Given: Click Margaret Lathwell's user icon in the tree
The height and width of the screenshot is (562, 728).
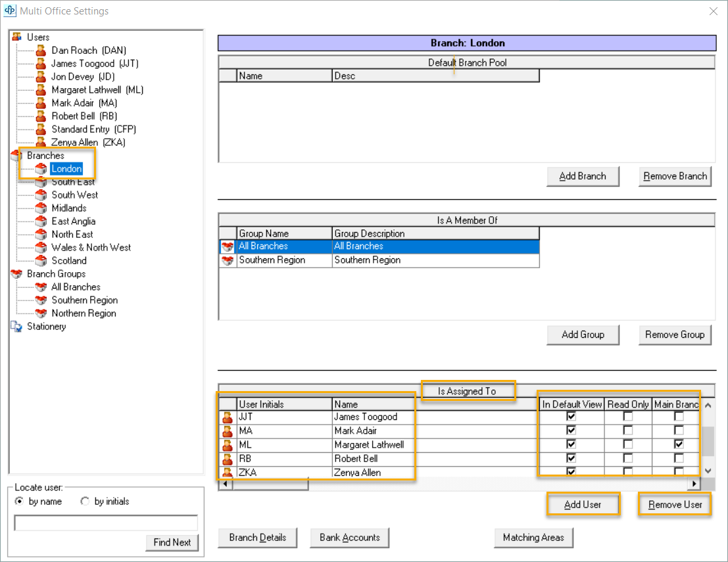Looking at the screenshot, I should tap(41, 89).
